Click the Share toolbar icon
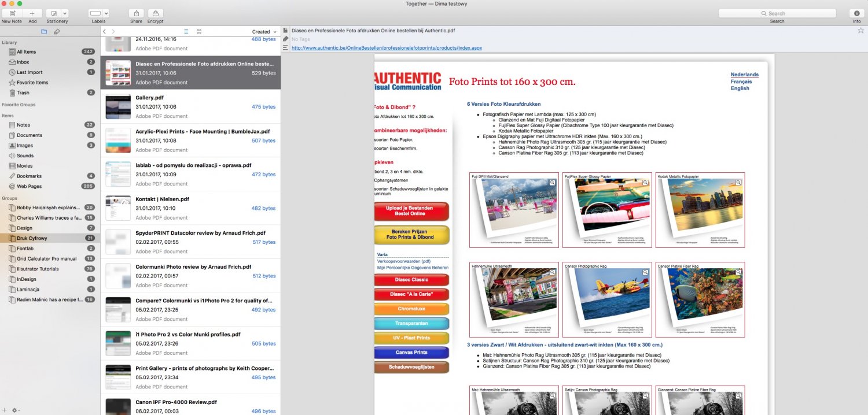The width and height of the screenshot is (868, 415). [x=136, y=13]
